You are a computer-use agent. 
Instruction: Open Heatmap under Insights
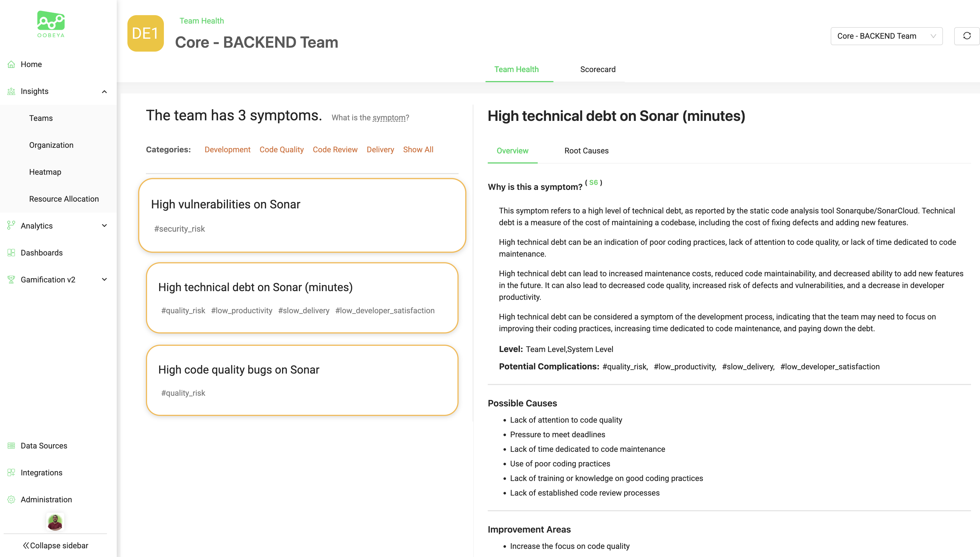point(45,172)
